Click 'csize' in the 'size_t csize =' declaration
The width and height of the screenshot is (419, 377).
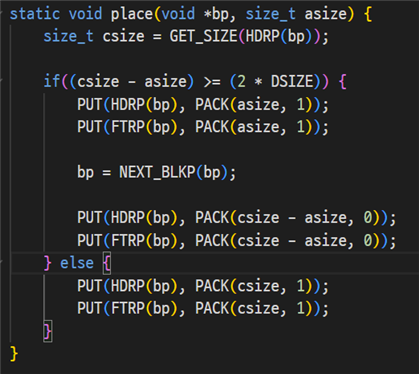(123, 36)
